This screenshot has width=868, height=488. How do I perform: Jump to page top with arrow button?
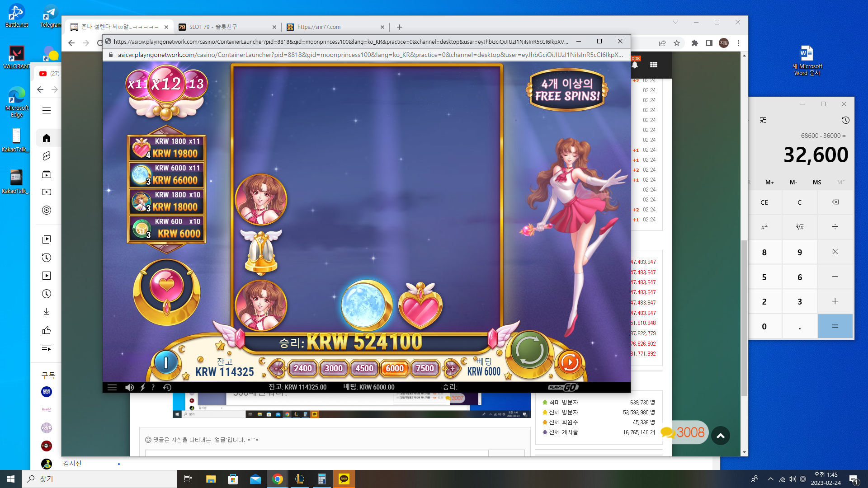point(721,436)
